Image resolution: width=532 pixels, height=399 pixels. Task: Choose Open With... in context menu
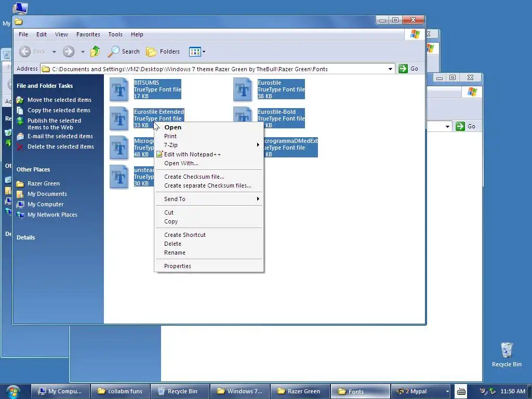click(x=209, y=163)
